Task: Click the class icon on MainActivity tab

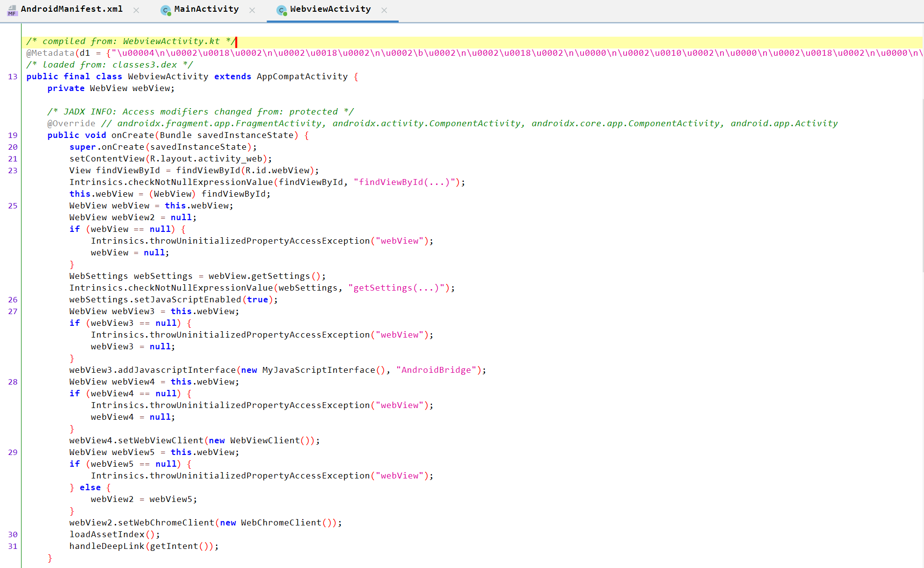Action: 165,10
